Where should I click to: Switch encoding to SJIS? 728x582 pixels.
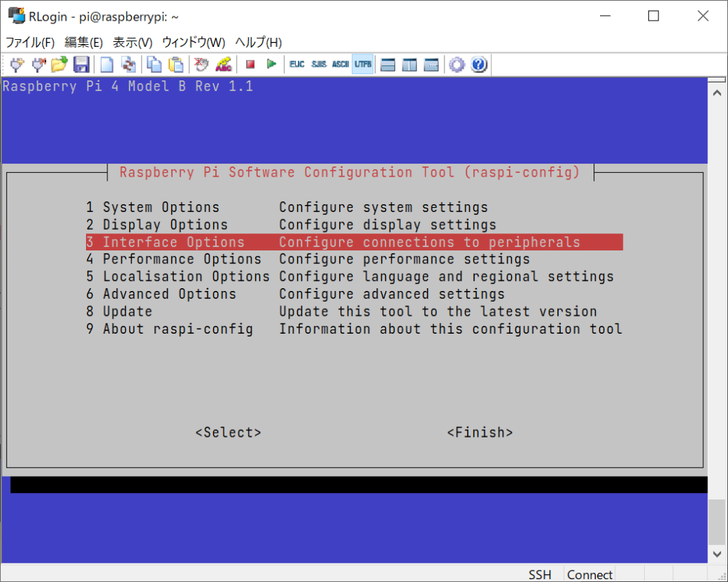point(318,65)
